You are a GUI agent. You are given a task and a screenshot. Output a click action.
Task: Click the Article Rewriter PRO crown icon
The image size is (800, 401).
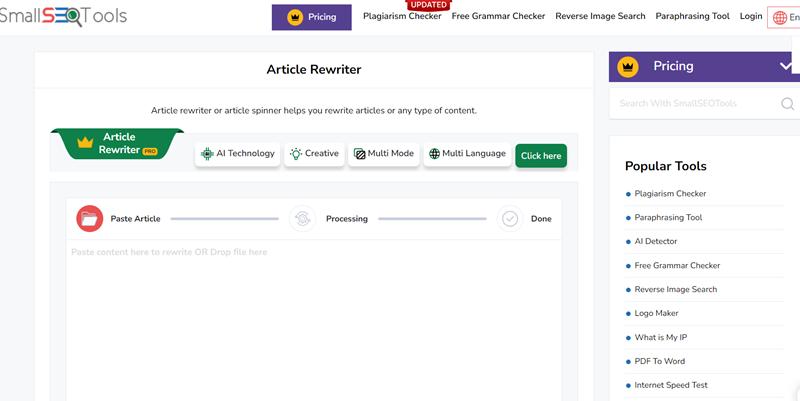click(x=85, y=142)
